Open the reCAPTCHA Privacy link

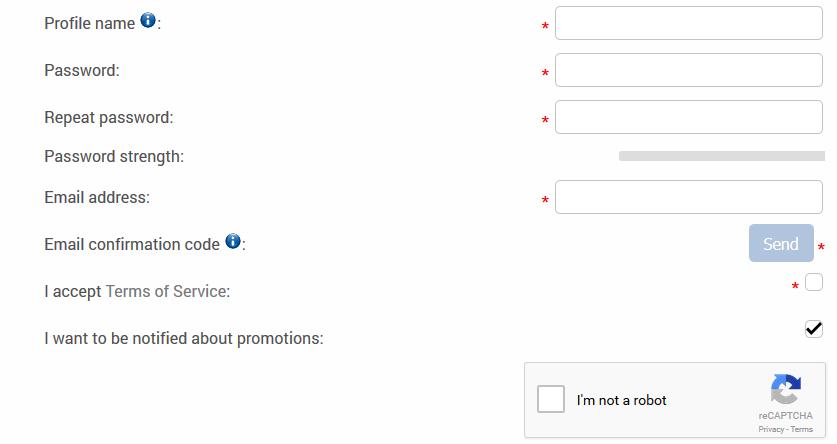point(771,429)
